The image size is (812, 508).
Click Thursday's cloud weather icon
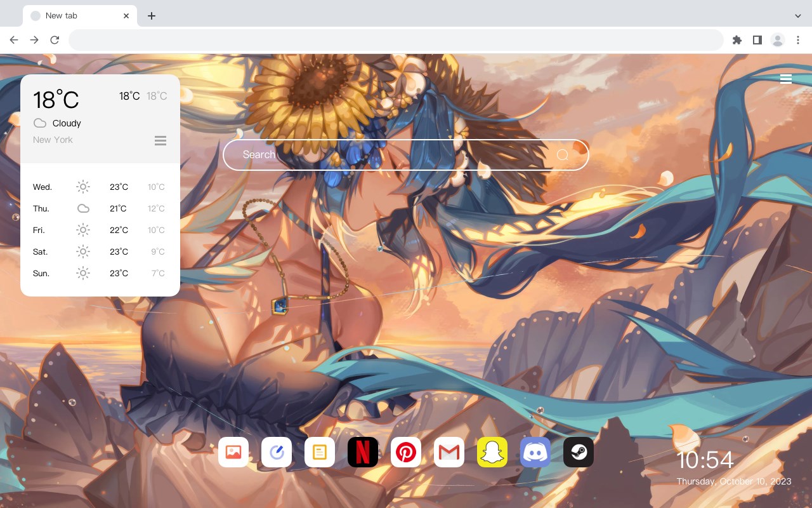tap(83, 208)
